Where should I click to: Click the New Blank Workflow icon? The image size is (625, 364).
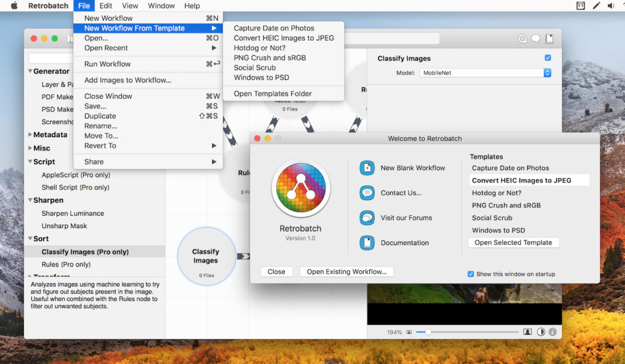(x=367, y=168)
